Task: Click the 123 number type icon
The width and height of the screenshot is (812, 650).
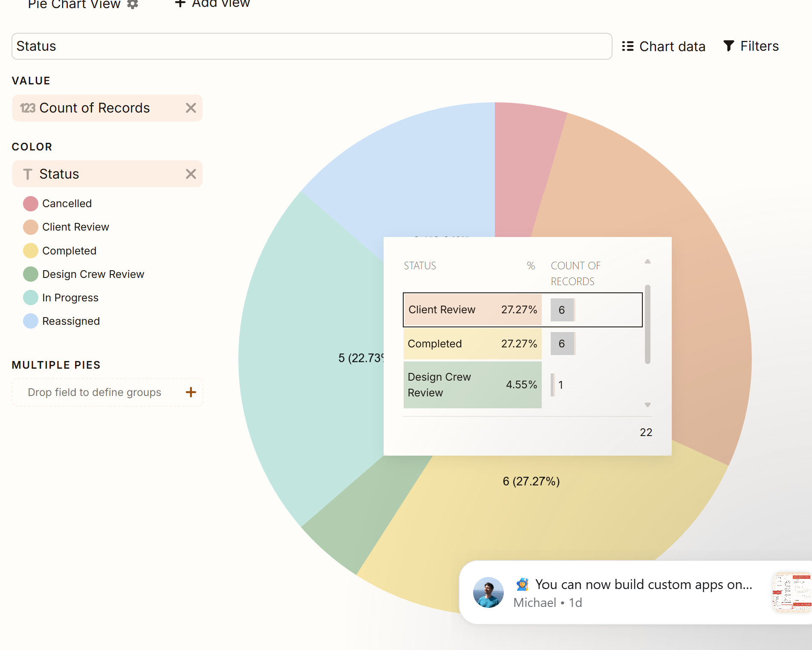Action: coord(28,108)
